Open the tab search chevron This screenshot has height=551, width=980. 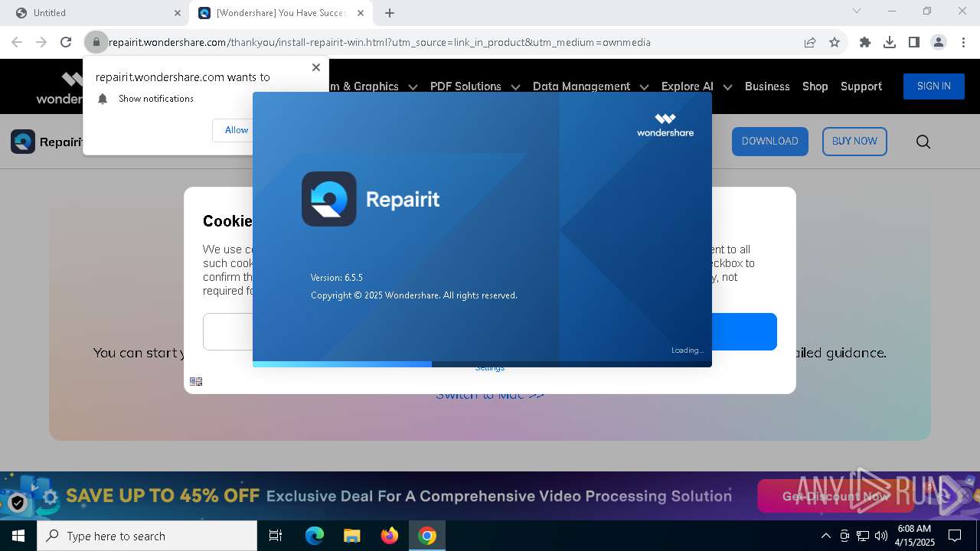click(x=857, y=11)
